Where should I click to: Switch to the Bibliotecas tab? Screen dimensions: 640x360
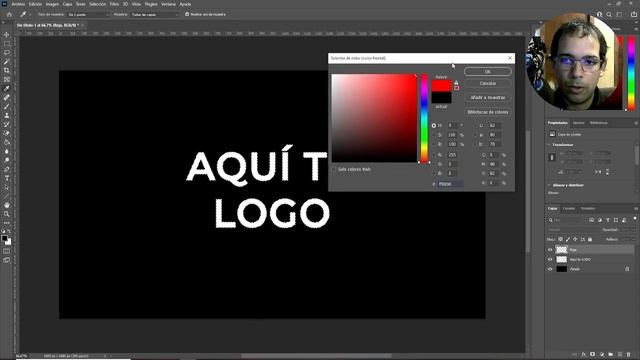point(599,123)
